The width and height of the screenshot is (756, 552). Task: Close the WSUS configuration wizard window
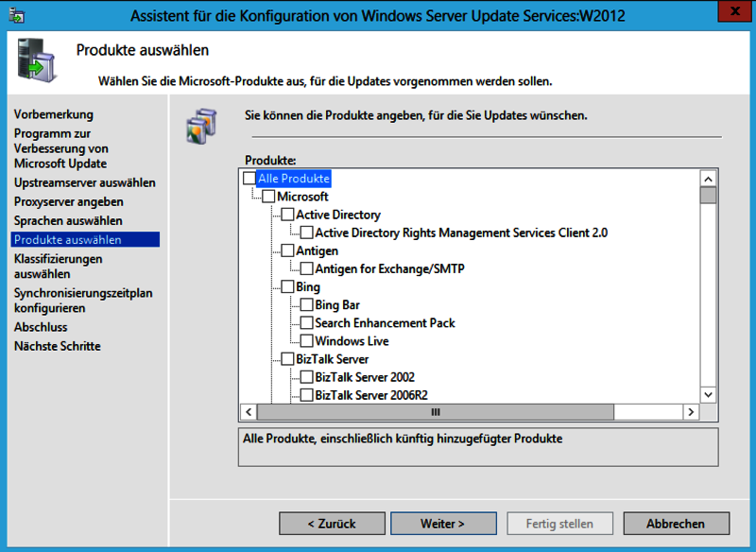(735, 11)
